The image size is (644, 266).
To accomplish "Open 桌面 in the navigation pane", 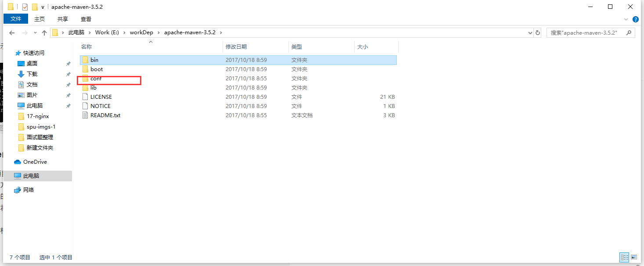I will [x=32, y=64].
